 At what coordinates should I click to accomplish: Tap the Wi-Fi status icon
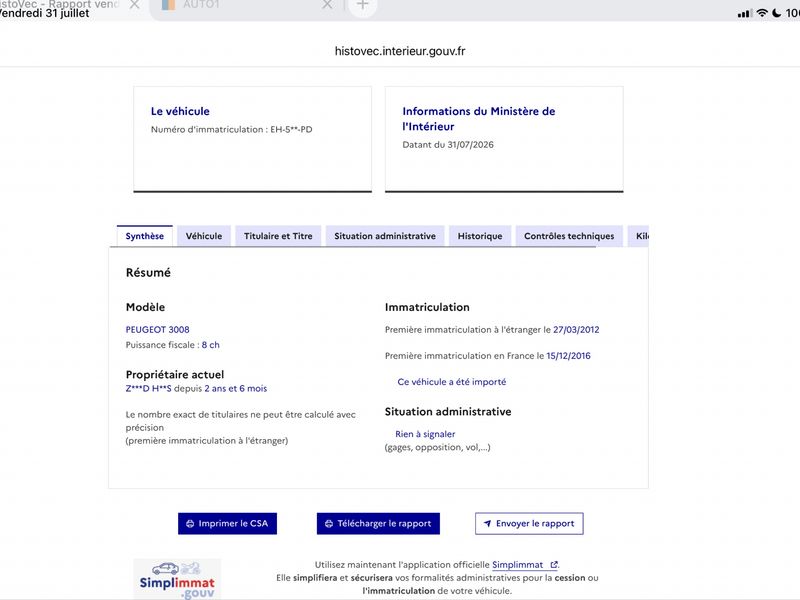point(762,13)
